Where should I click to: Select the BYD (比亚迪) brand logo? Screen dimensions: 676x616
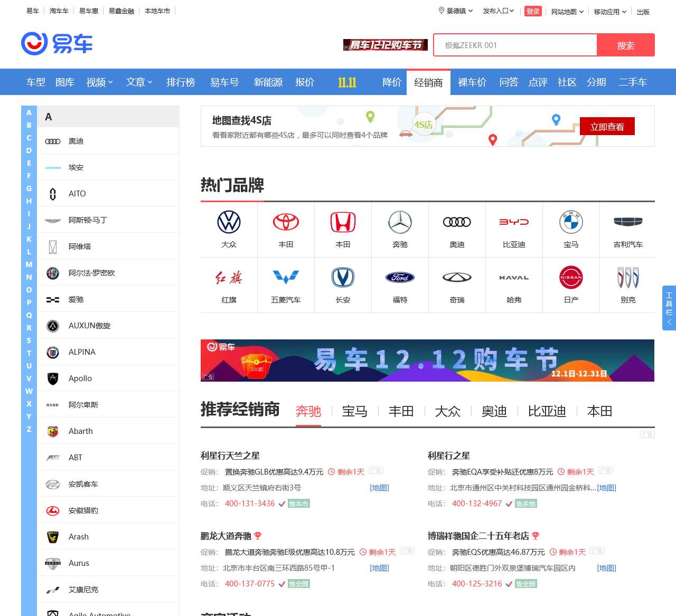(x=514, y=222)
